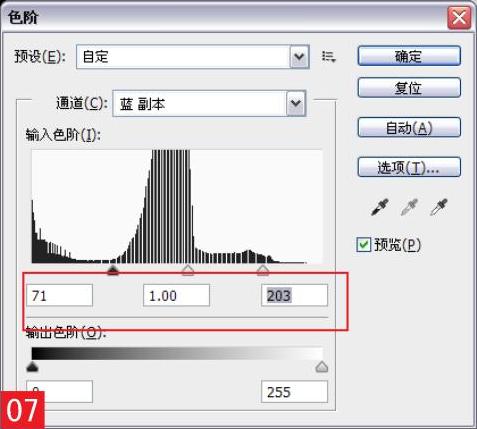The height and width of the screenshot is (429, 477).
Task: Open the 选项 options button
Action: pos(409,167)
